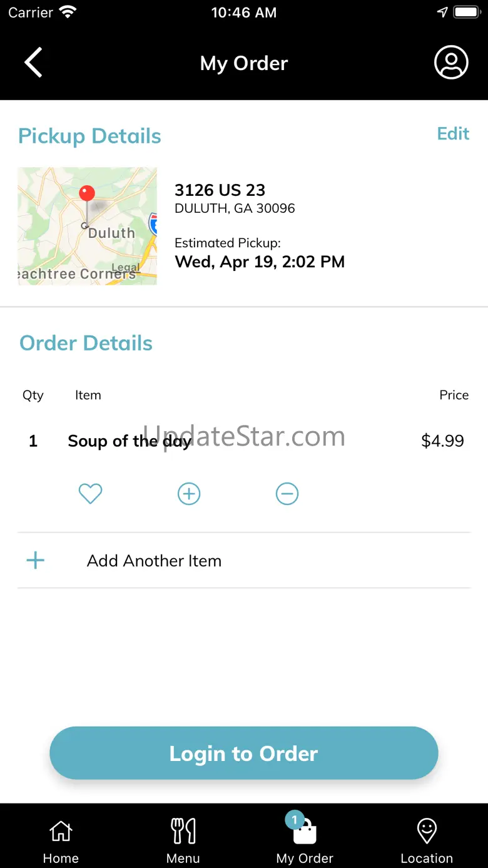The width and height of the screenshot is (488, 868).
Task: Increase Soup of the day quantity
Action: pyautogui.click(x=189, y=494)
